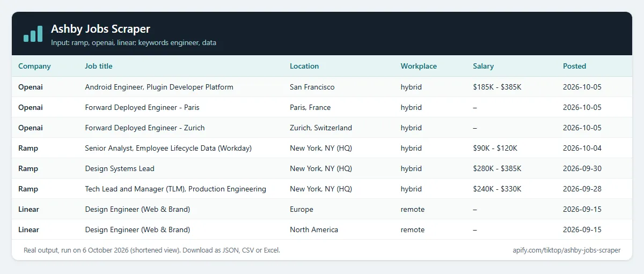This screenshot has width=644, height=274.
Task: Click 2026-10-05 date in the Paris row
Action: [582, 107]
